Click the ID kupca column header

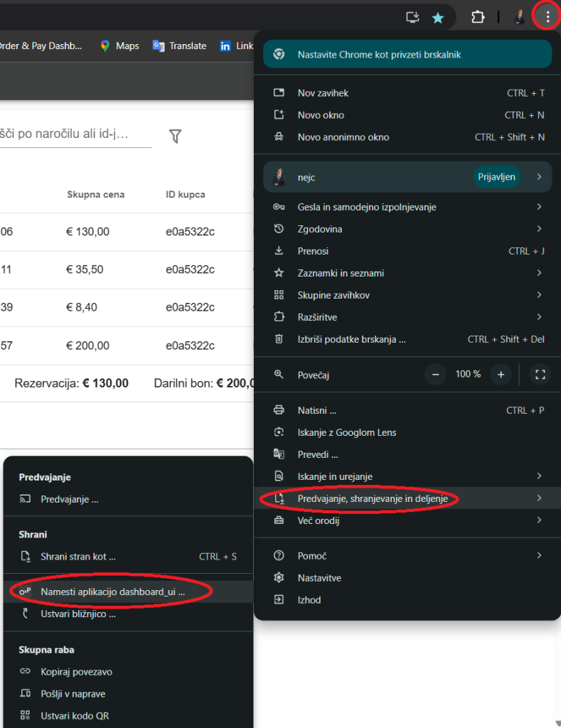tap(186, 195)
